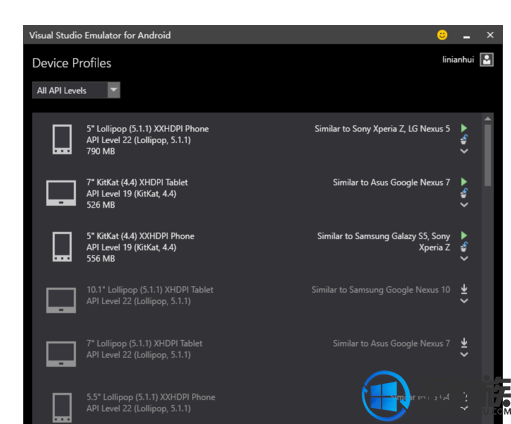Download the 7" Lollipop XHDPI Tablet profile
This screenshot has height=424, width=511.
[x=464, y=343]
